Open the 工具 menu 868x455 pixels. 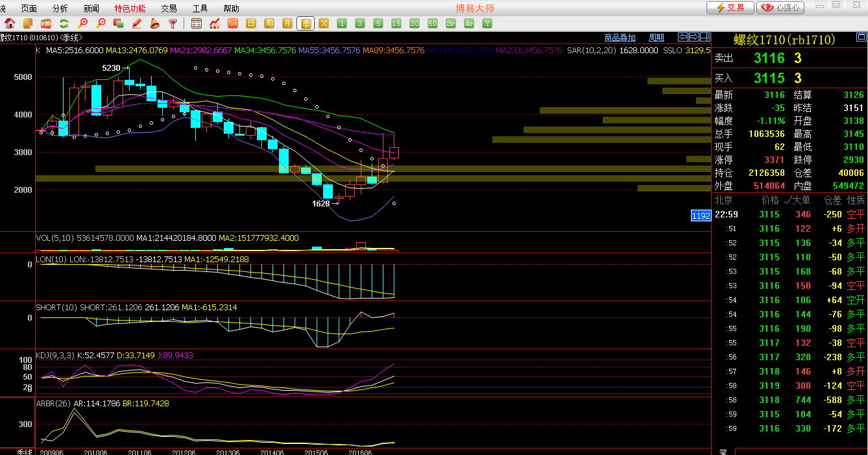[200, 8]
